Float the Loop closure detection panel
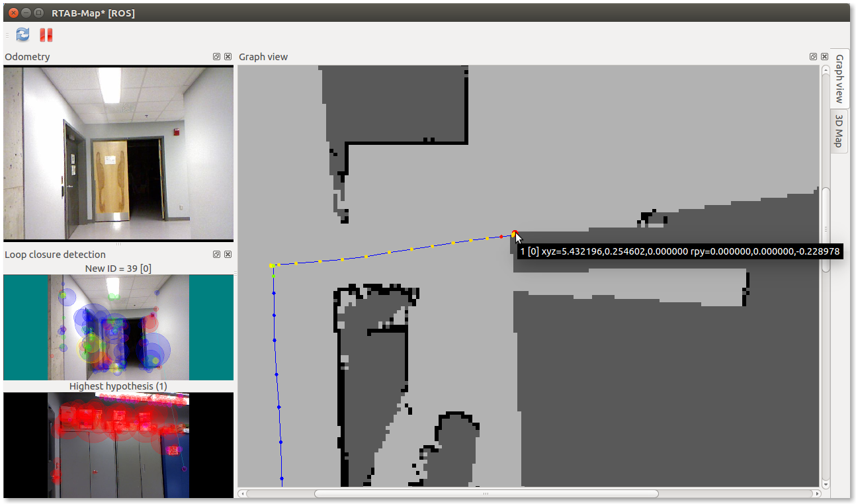856x504 pixels. tap(216, 255)
